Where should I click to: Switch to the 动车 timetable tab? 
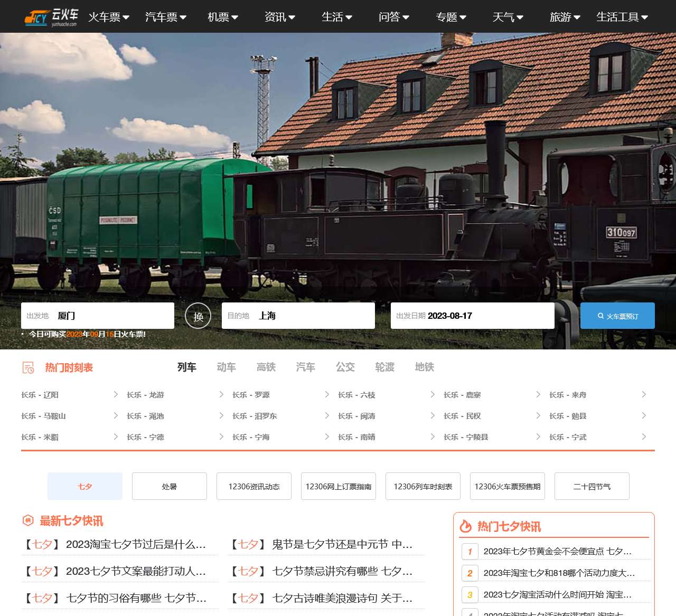click(226, 367)
